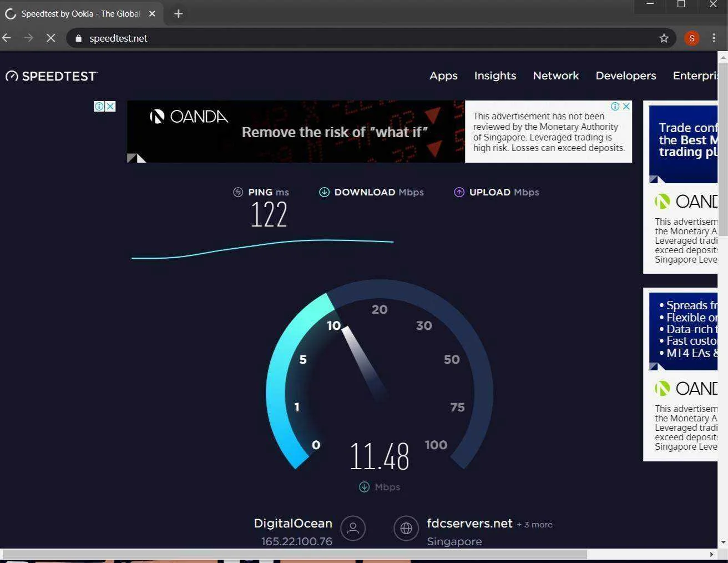The image size is (728, 563).
Task: Click the ad disclaimer text about Monetary Authority
Action: pyautogui.click(x=549, y=132)
